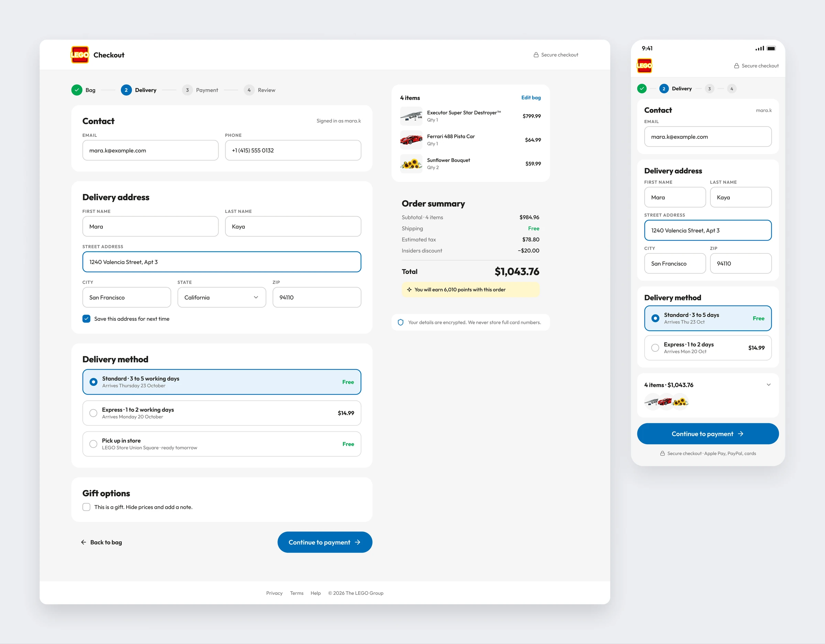Select Pick up in store option
The width and height of the screenshot is (825, 644).
(222, 444)
